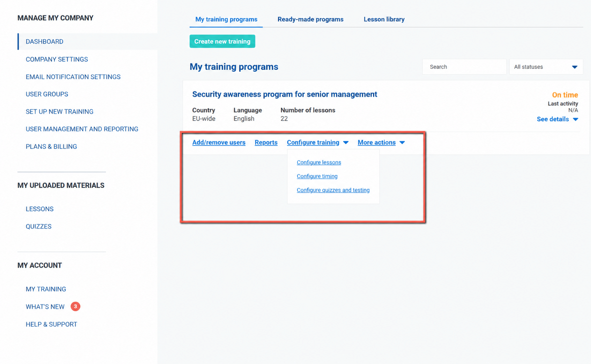
Task: Go to Email Notification Settings
Action: 73,77
